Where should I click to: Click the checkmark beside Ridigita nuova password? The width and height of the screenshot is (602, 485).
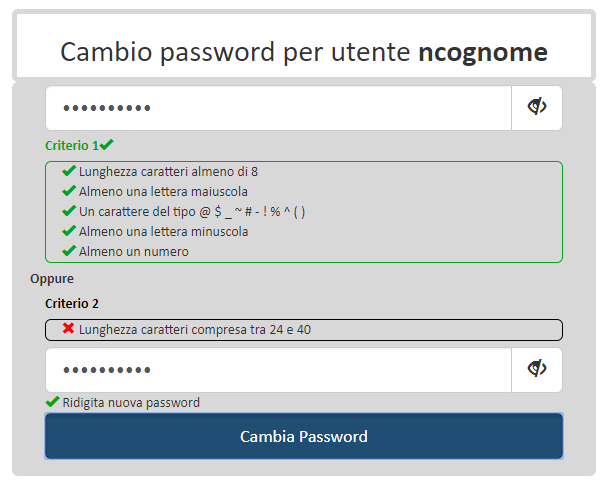click(x=52, y=402)
